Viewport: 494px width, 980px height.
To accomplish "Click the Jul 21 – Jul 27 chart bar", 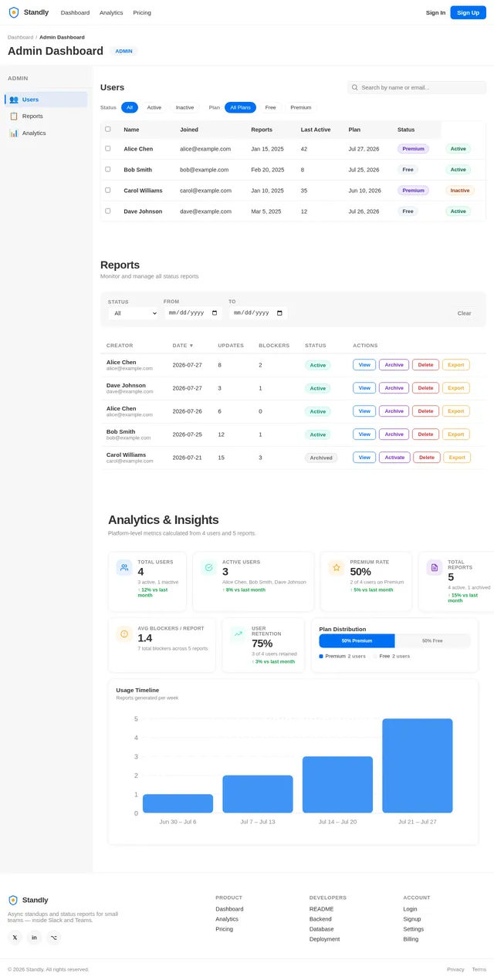I will tap(418, 765).
